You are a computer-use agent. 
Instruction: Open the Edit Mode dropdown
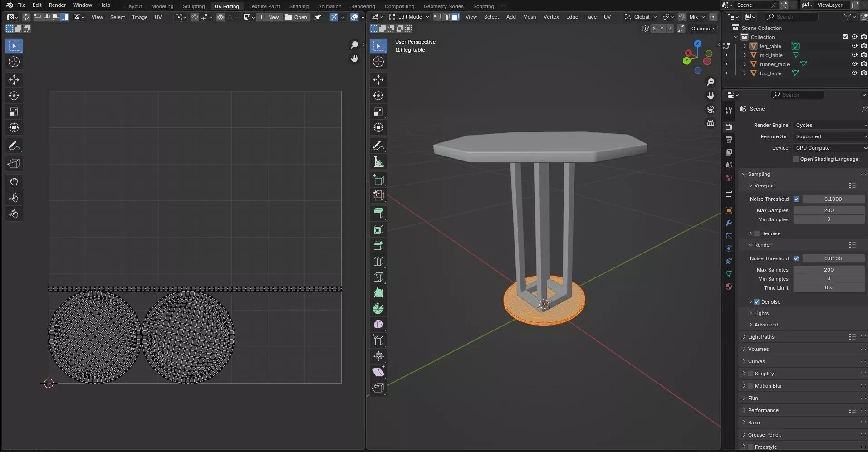pyautogui.click(x=409, y=17)
